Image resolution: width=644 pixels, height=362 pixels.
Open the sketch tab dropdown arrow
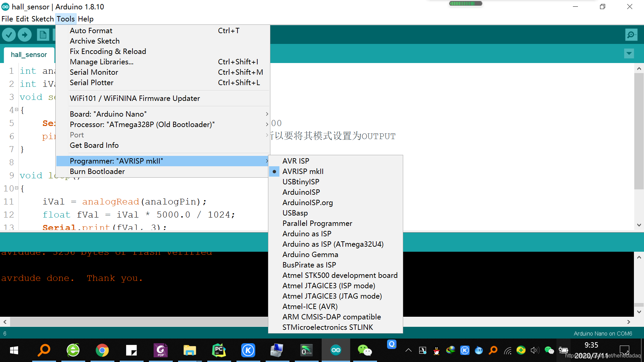pos(629,54)
